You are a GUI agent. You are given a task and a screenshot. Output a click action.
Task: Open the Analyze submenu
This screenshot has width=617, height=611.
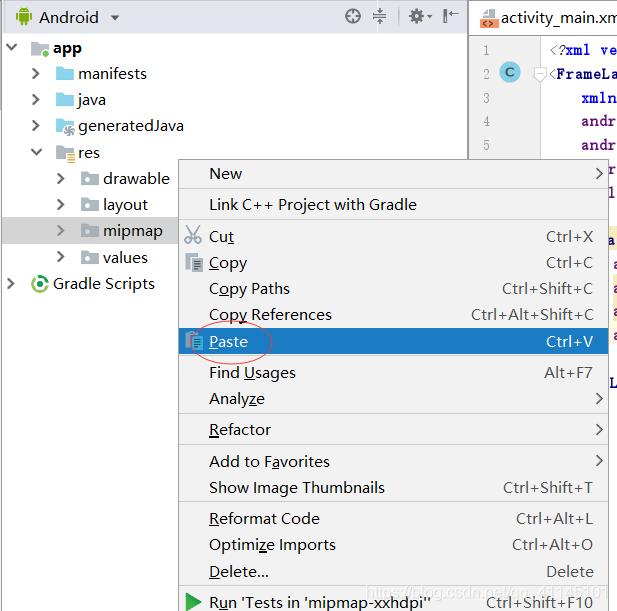pyautogui.click(x=393, y=399)
